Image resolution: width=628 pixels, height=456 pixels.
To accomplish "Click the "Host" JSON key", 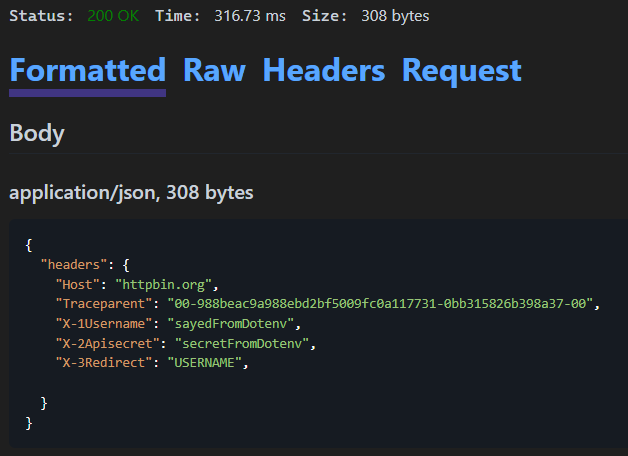I will (x=78, y=285).
